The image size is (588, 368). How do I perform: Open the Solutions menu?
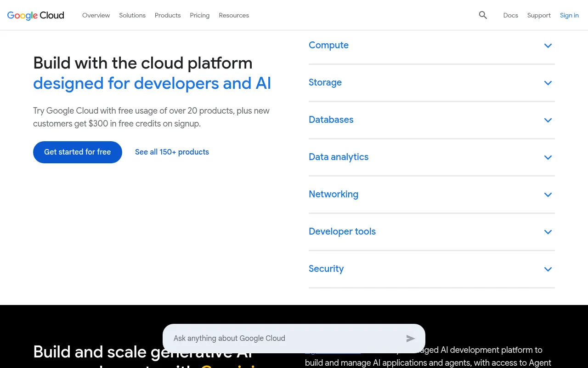coord(132,15)
